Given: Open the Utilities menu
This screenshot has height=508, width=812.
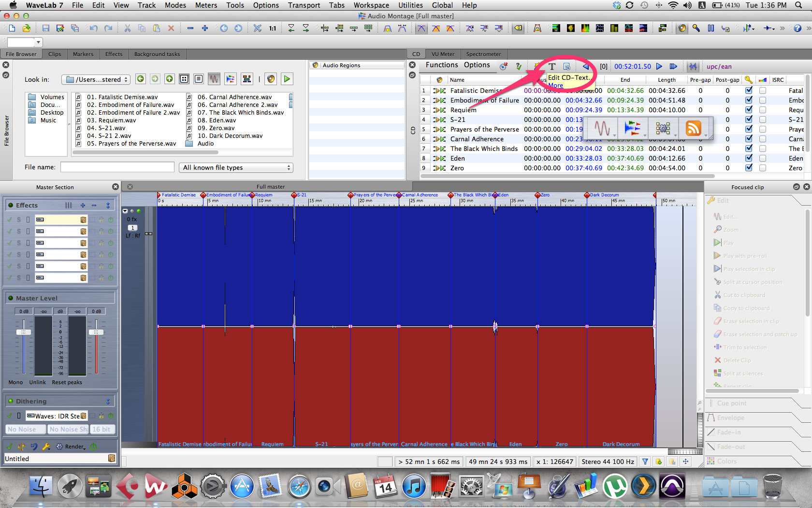Looking at the screenshot, I should pos(411,5).
